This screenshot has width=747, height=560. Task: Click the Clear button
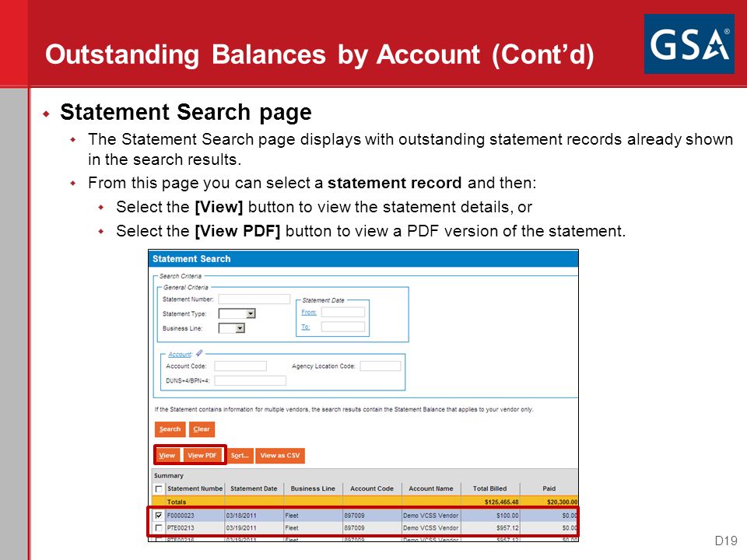(202, 429)
